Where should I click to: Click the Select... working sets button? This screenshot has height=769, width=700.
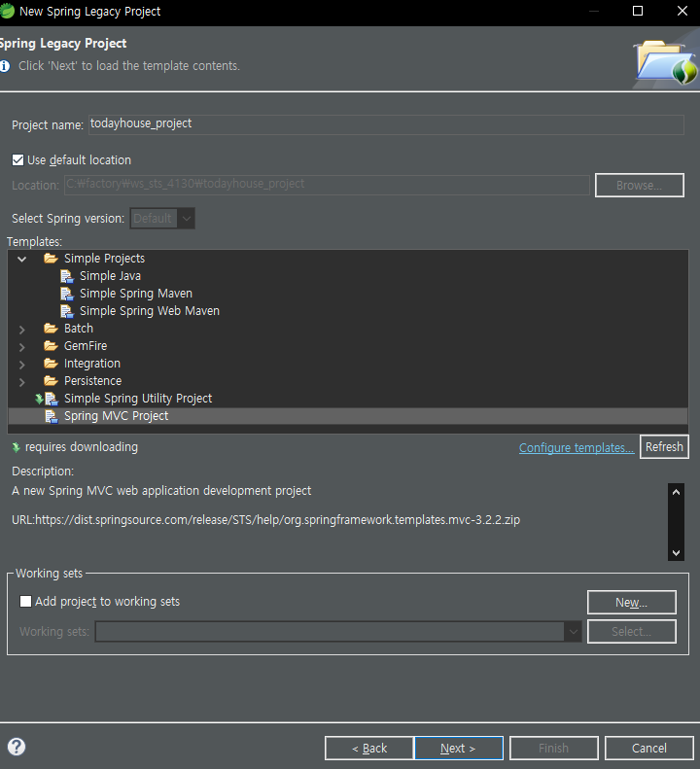click(x=631, y=632)
